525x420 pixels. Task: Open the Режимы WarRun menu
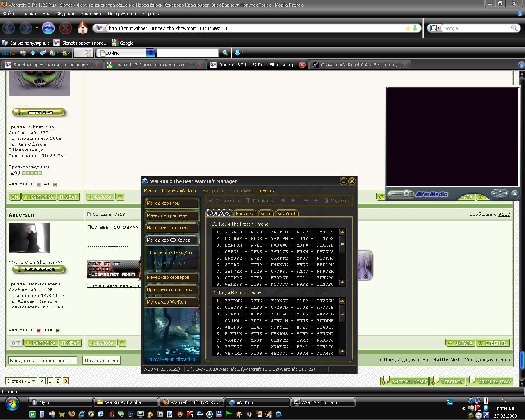click(179, 191)
